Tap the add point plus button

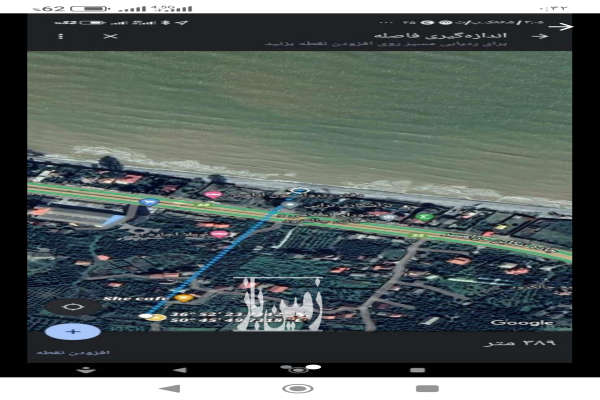point(73,331)
